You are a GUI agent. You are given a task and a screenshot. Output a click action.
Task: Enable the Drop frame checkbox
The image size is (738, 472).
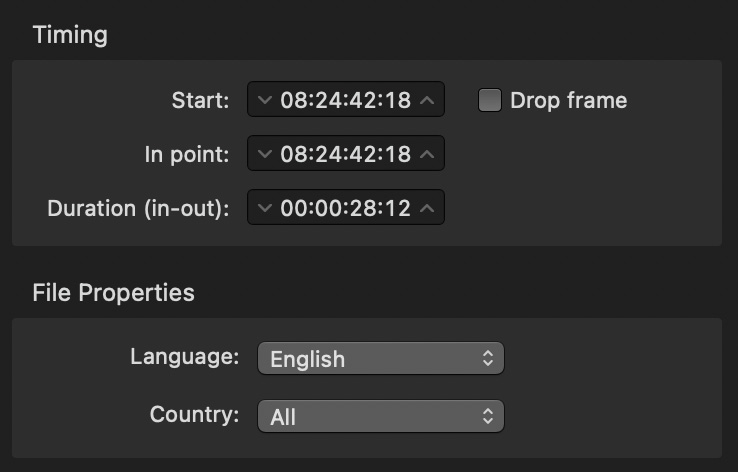(489, 100)
